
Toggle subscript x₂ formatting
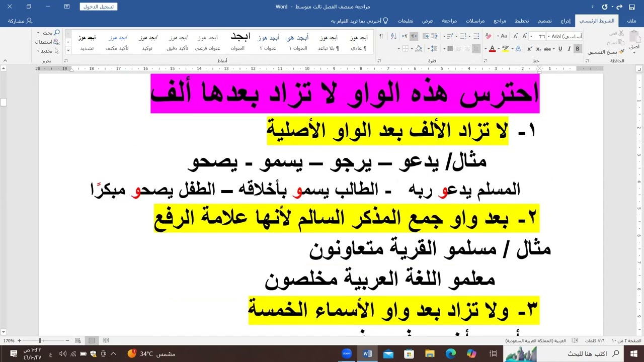[538, 49]
